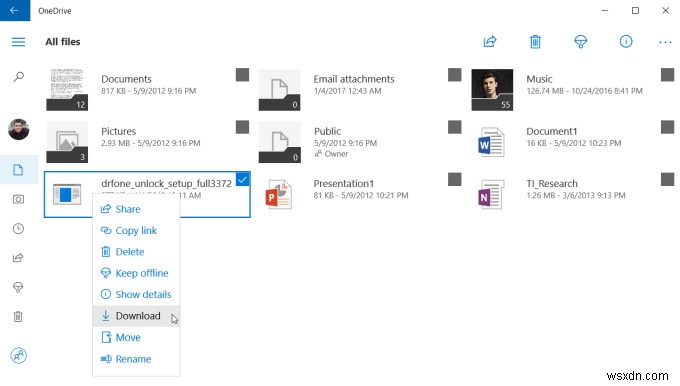The height and width of the screenshot is (386, 680).
Task: Choose Copy link from context menu
Action: (136, 230)
